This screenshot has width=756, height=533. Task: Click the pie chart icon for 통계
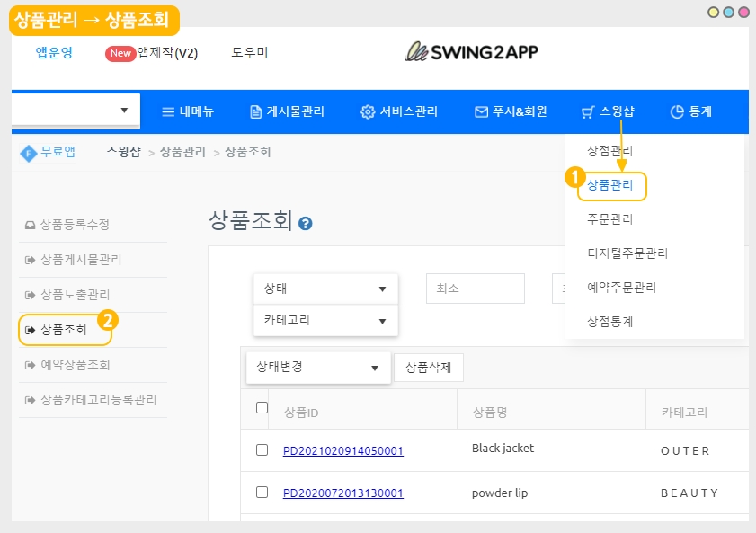[678, 112]
